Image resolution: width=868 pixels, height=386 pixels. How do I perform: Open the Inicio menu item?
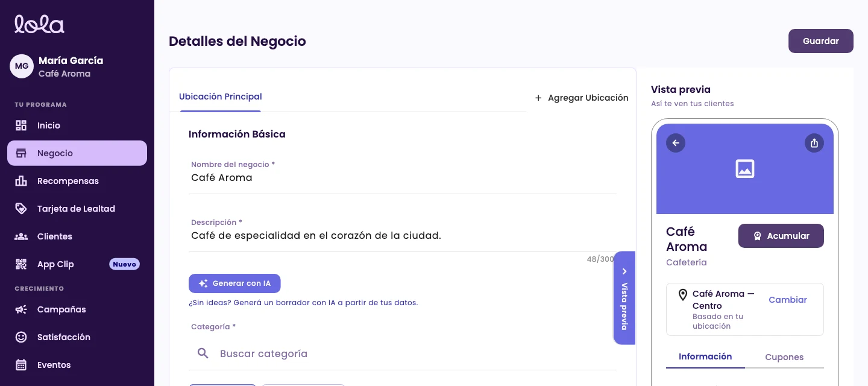(77, 125)
